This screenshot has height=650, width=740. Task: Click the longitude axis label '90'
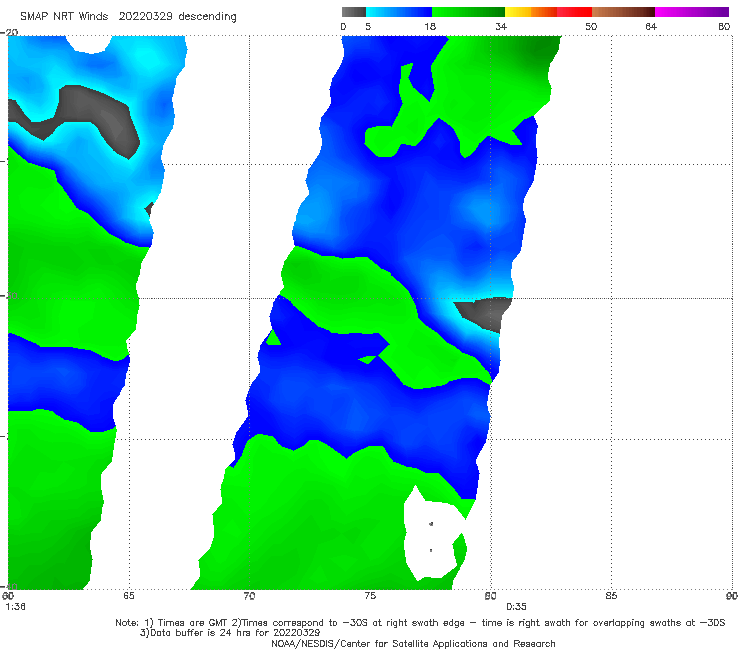point(732,596)
